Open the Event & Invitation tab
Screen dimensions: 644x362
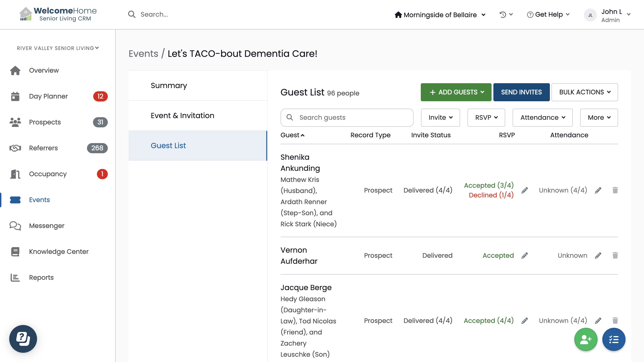pos(182,115)
